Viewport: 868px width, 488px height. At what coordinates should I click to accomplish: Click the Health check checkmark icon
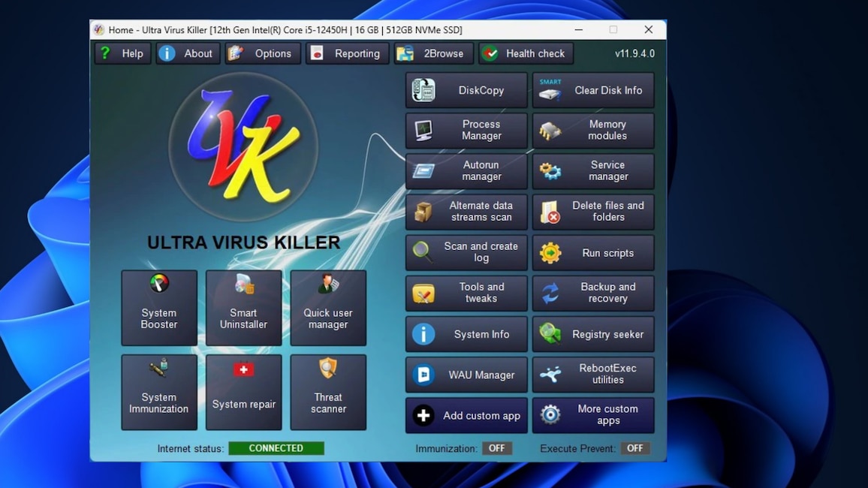pyautogui.click(x=490, y=53)
